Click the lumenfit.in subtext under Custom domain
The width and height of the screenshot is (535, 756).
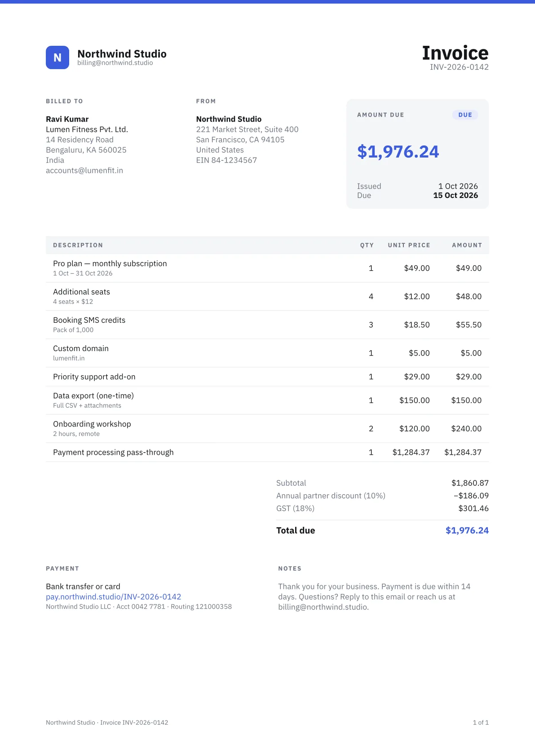pos(69,358)
